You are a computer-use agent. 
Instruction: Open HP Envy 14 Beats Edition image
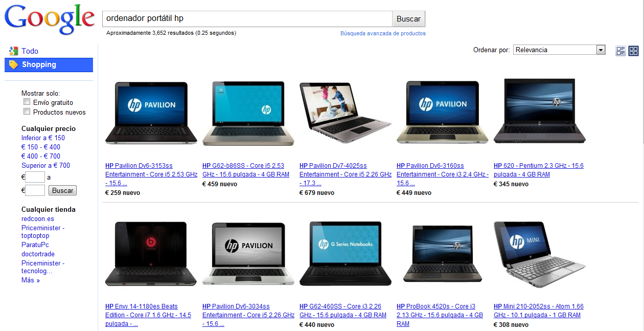click(151, 254)
